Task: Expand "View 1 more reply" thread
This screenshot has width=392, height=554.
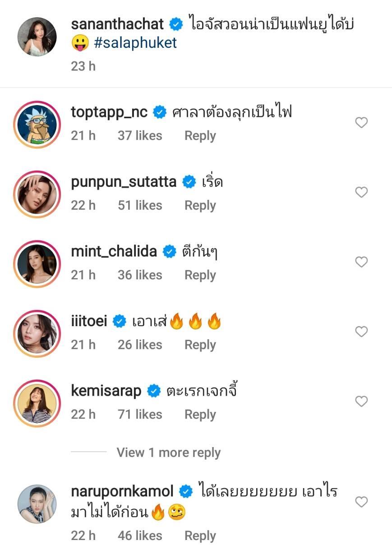Action: (168, 452)
